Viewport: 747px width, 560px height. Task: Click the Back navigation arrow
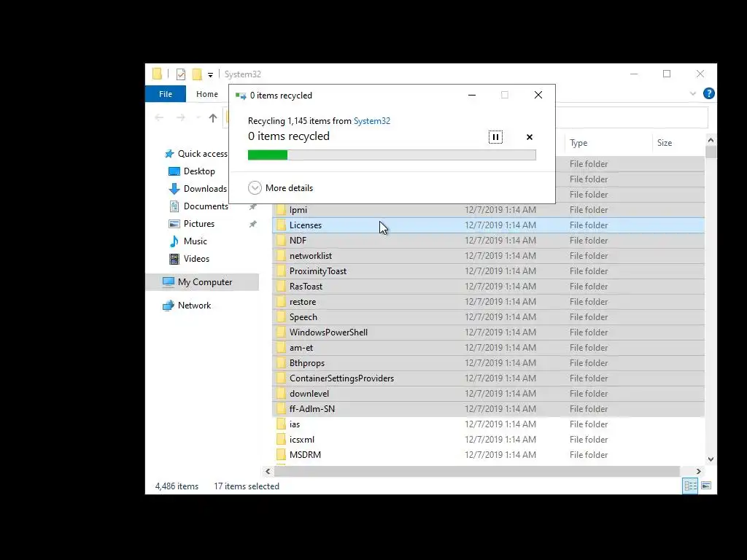159,117
